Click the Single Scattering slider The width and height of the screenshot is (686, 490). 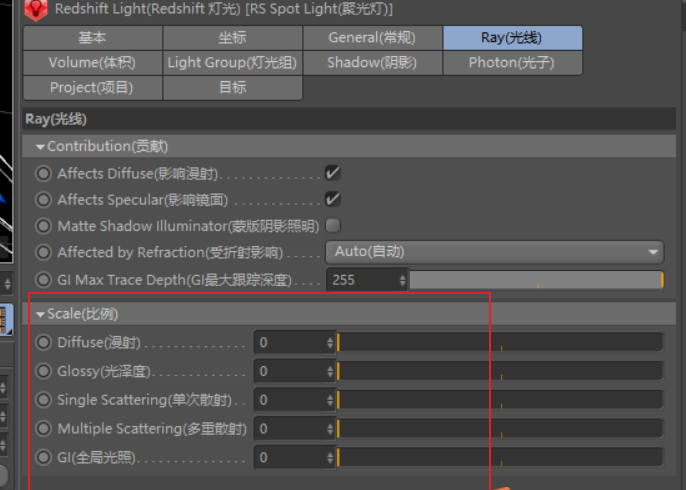pos(500,400)
